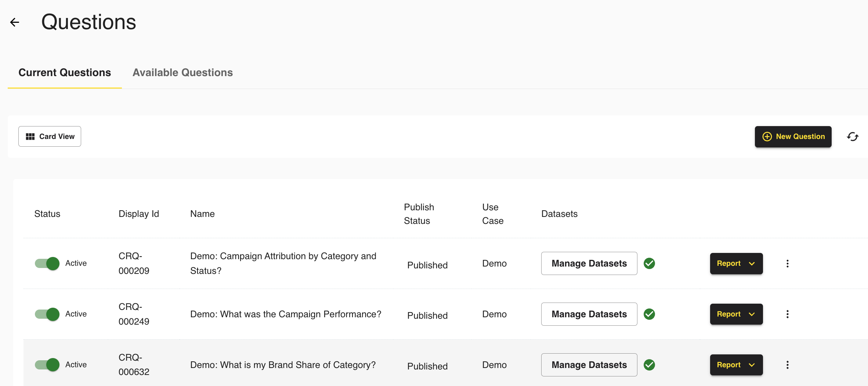Image resolution: width=868 pixels, height=386 pixels.
Task: Click the green checkmark in the CRQ-000632 row
Action: (649, 365)
